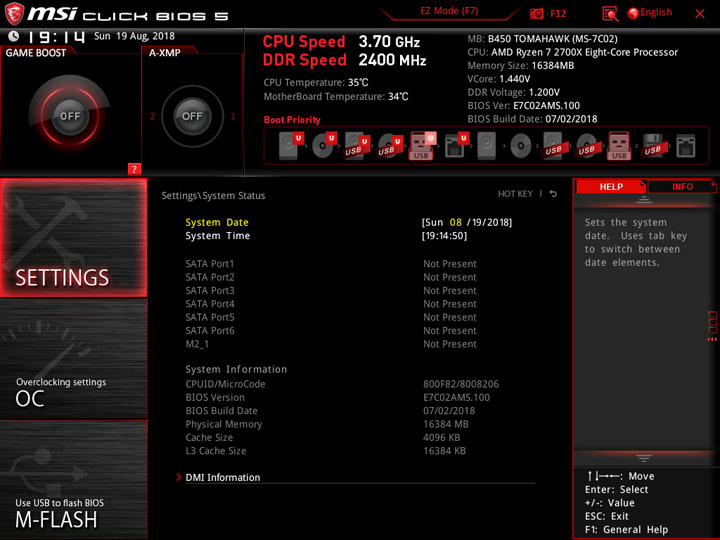Select the UEFI USB optical disc boot icon with U badge
This screenshot has width=720, height=540.
click(x=390, y=146)
